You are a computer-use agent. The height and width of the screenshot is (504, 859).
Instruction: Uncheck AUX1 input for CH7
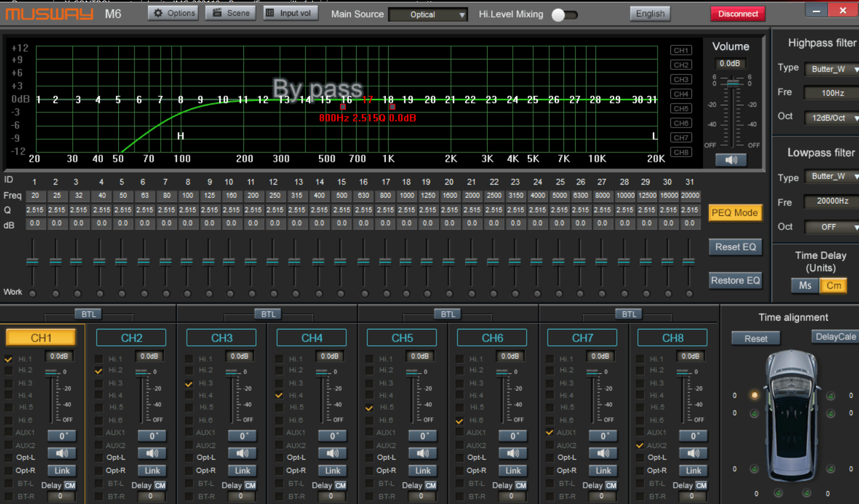[549, 432]
